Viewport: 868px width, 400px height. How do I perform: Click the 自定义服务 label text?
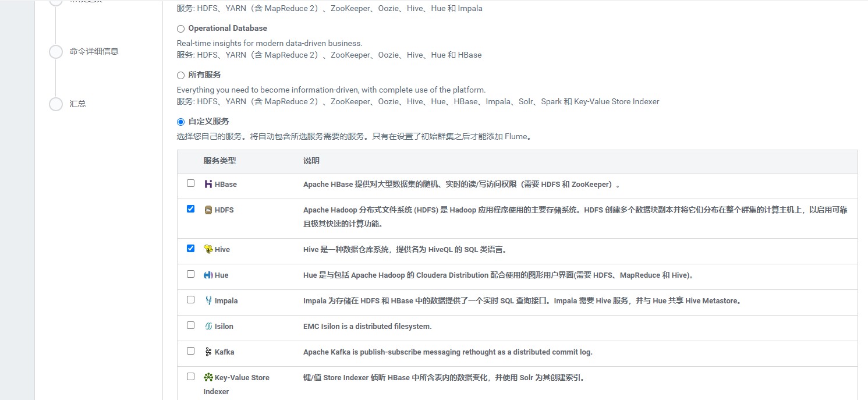208,121
